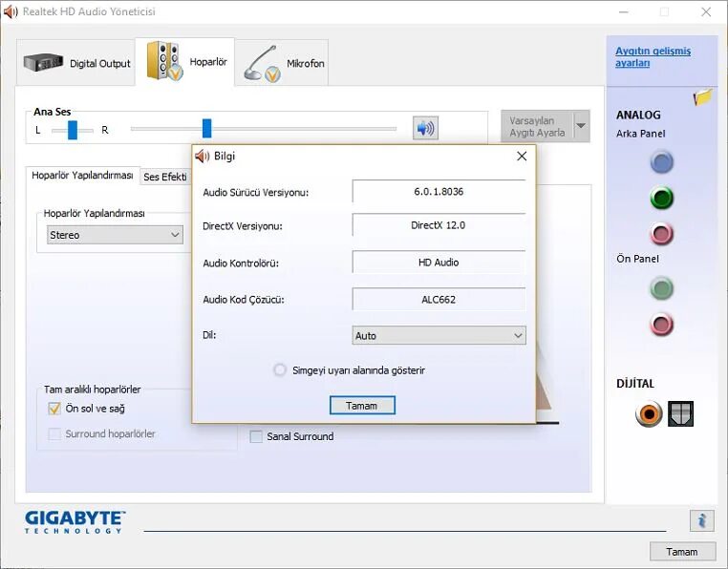Open the Dil language dropdown
Image resolution: width=728 pixels, height=569 pixels.
439,335
